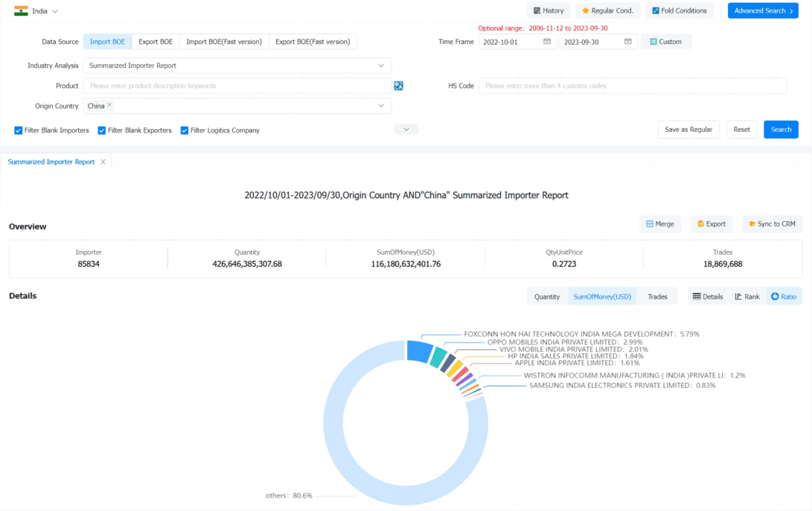The width and height of the screenshot is (812, 511).
Task: Click the Trades total 18,869,688
Action: pos(723,264)
